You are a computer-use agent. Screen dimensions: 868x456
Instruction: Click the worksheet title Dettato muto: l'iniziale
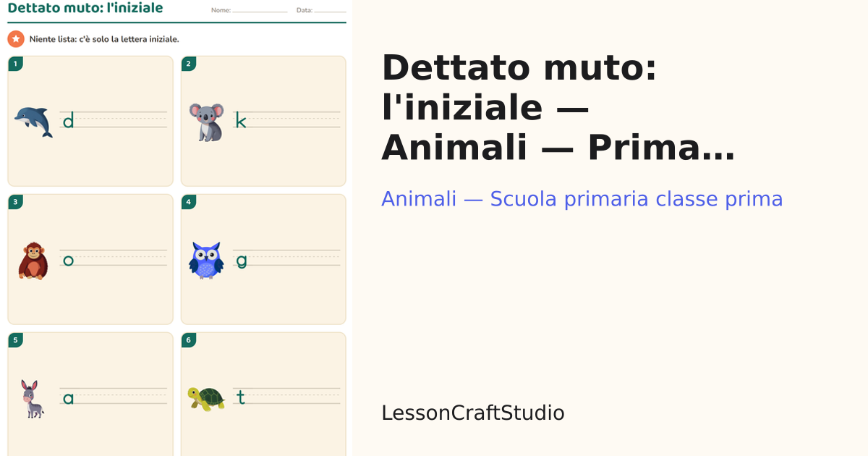85,9
